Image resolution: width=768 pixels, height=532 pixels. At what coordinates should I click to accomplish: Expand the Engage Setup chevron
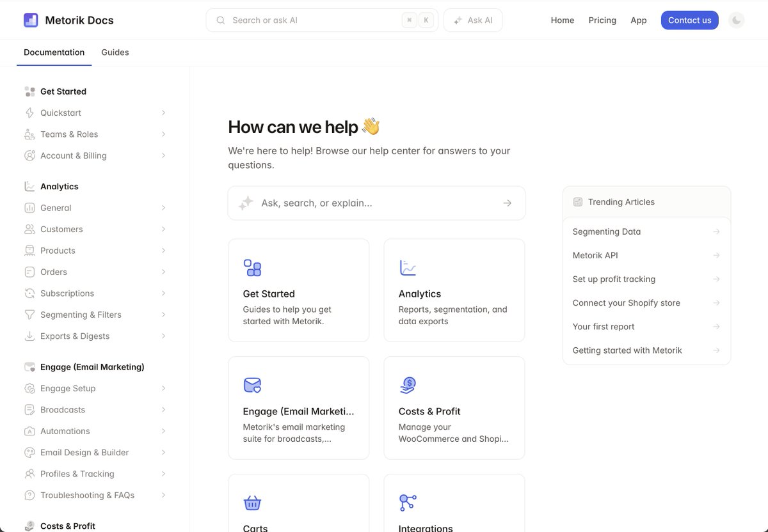click(x=163, y=388)
